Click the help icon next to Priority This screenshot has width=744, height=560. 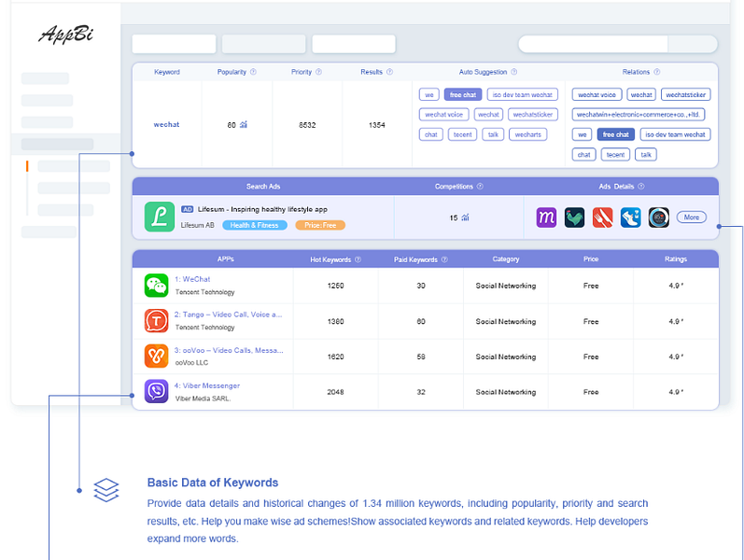(x=319, y=72)
